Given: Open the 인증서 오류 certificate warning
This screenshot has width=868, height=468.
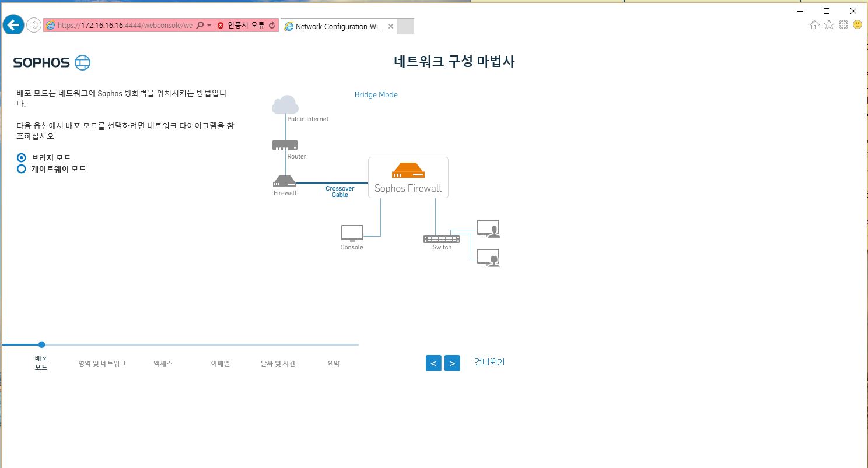Looking at the screenshot, I should (x=246, y=26).
